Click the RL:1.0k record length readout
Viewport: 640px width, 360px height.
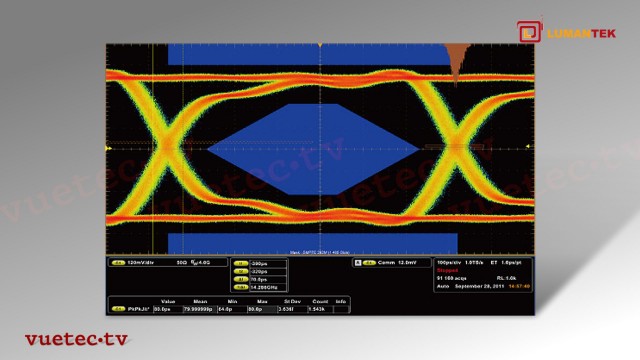pos(507,278)
